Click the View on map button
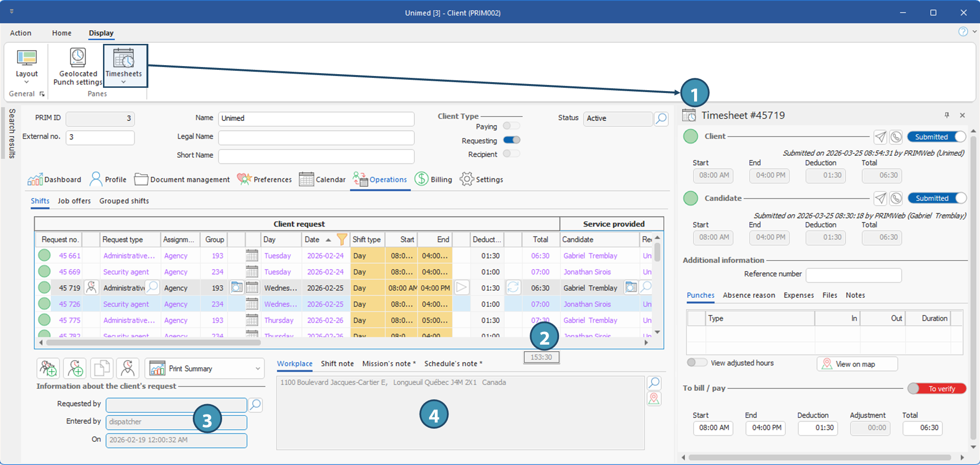Viewport: 980px width, 465px height. [x=857, y=364]
